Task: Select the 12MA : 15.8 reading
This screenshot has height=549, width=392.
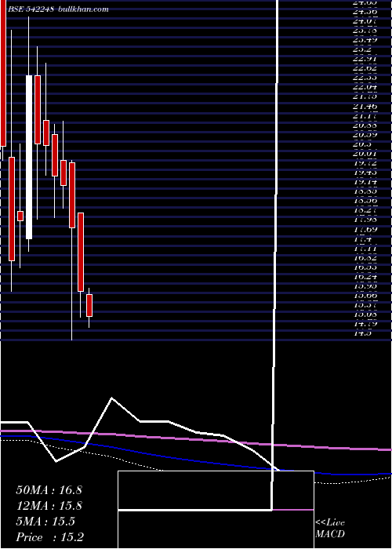Action: pyautogui.click(x=49, y=506)
